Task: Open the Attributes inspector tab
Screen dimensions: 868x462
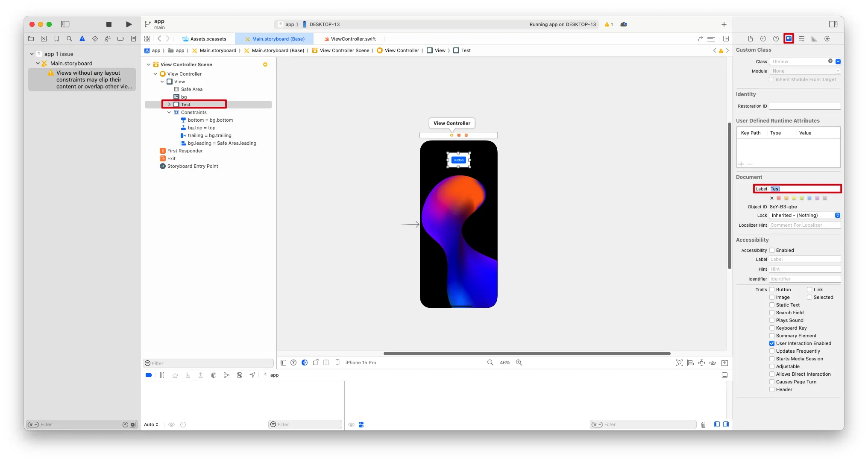Action: coord(801,39)
